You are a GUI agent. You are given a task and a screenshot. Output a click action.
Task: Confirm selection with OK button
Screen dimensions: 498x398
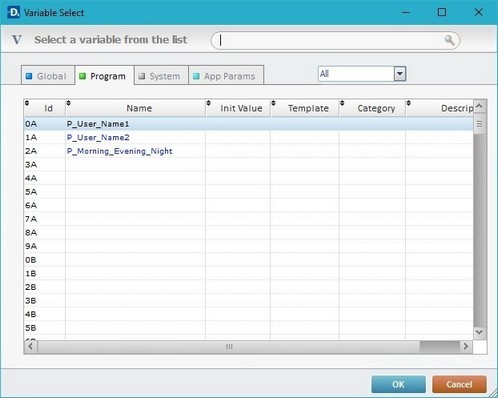(x=398, y=384)
